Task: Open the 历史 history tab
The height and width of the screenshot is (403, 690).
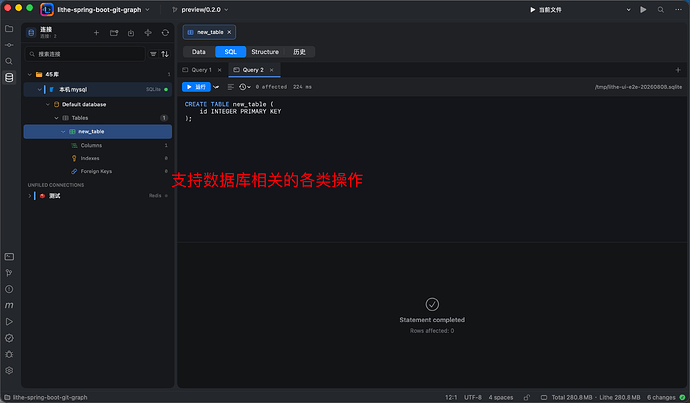Action: 299,52
